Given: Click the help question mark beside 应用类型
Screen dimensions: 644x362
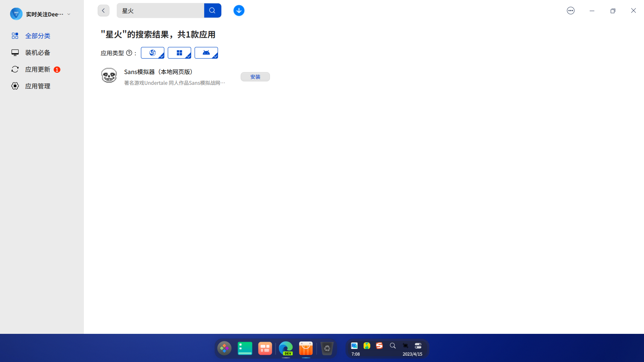Looking at the screenshot, I should click(129, 53).
